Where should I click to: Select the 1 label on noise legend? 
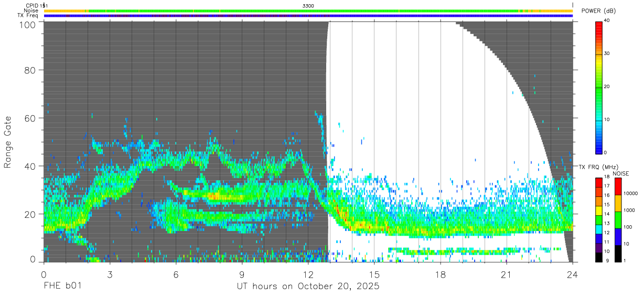point(625,261)
